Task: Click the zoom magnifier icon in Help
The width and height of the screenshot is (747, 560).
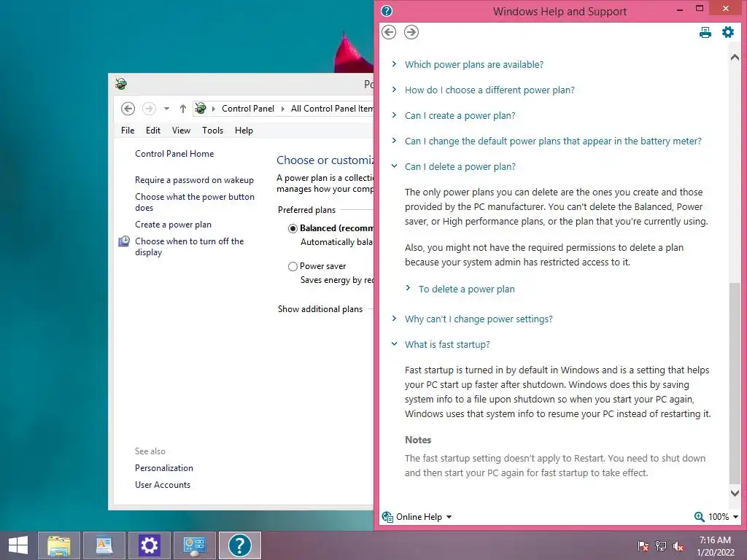Action: (x=699, y=517)
